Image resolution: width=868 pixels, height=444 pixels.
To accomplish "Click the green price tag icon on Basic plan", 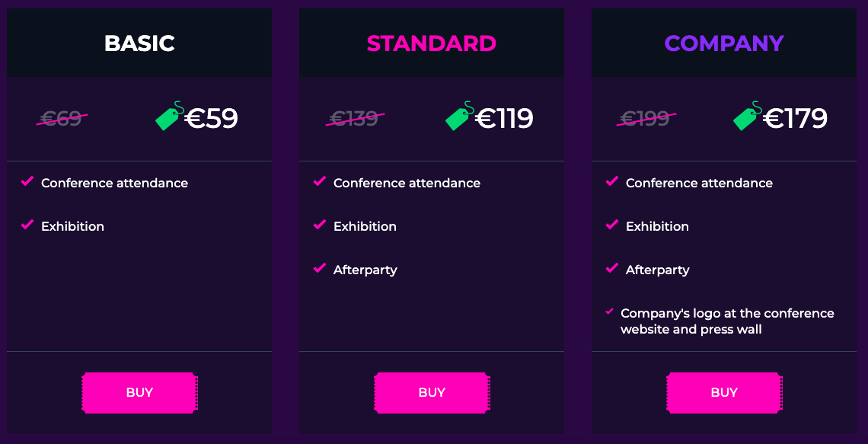I will pos(169,116).
